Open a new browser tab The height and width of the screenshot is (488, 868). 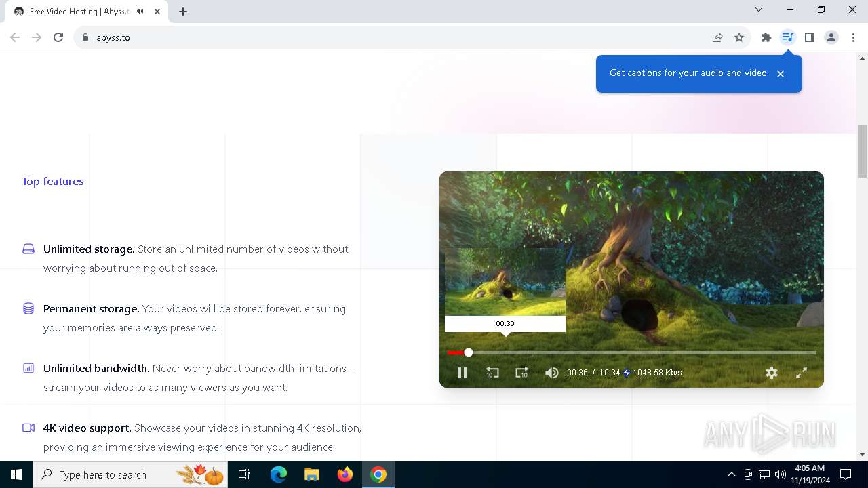(x=183, y=11)
